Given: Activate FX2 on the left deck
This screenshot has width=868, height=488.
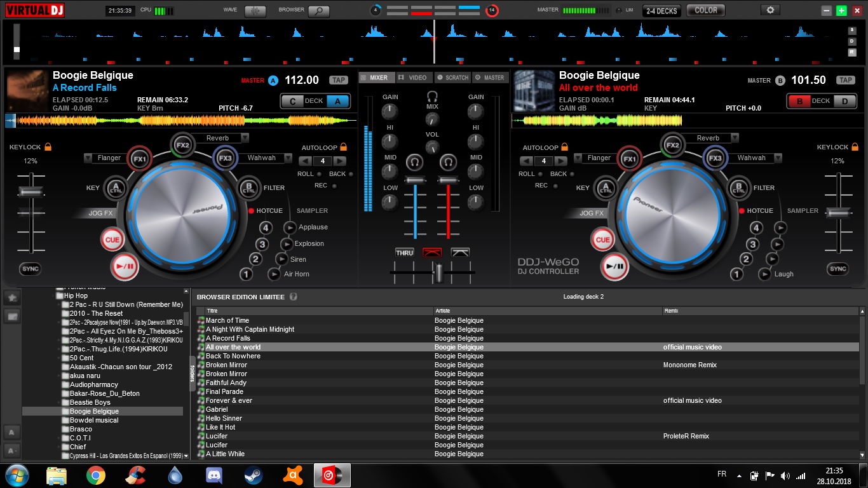Looking at the screenshot, I should [183, 145].
